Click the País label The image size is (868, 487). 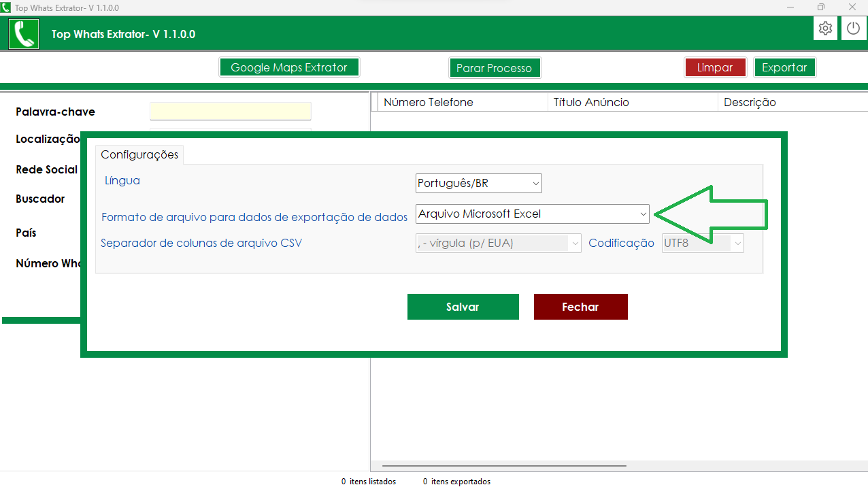point(26,233)
